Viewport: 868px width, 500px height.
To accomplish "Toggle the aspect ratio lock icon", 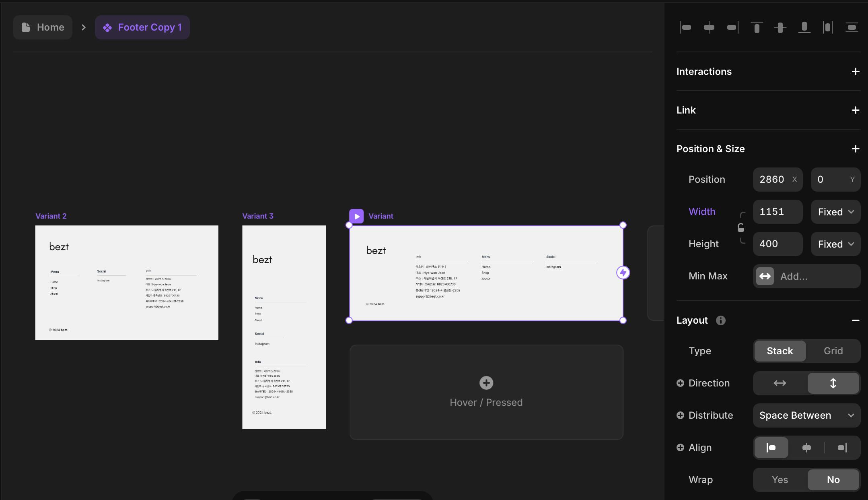I will click(740, 228).
